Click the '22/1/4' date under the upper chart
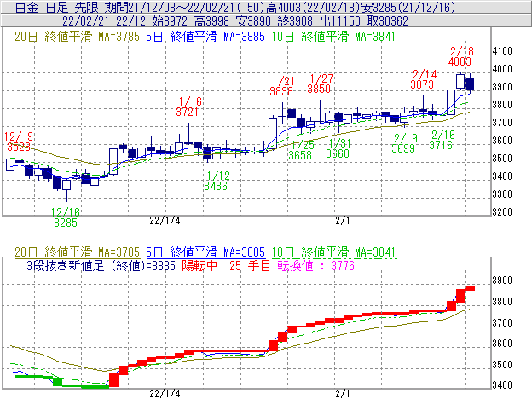The height and width of the screenshot is (405, 532). [165, 221]
